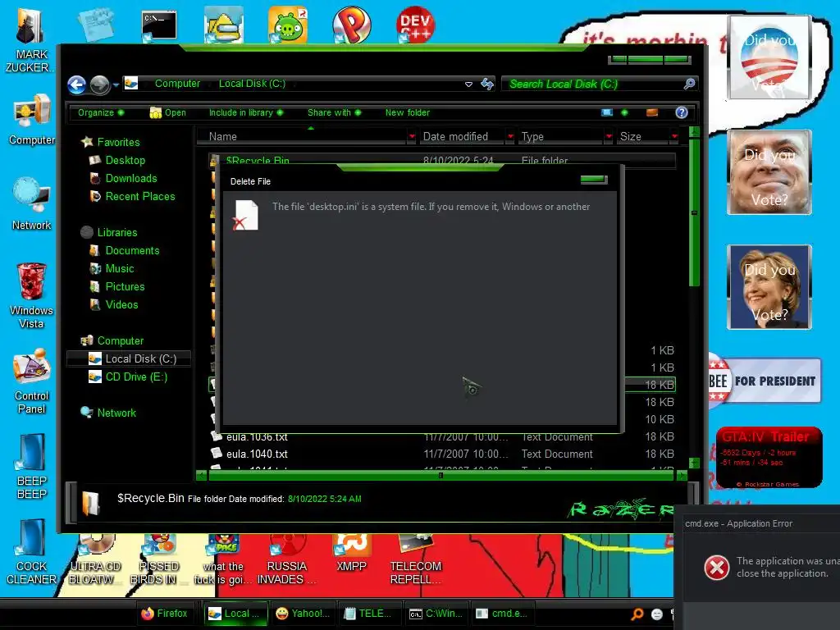Launch the red P ball shortcut
This screenshot has width=840, height=630.
click(351, 25)
